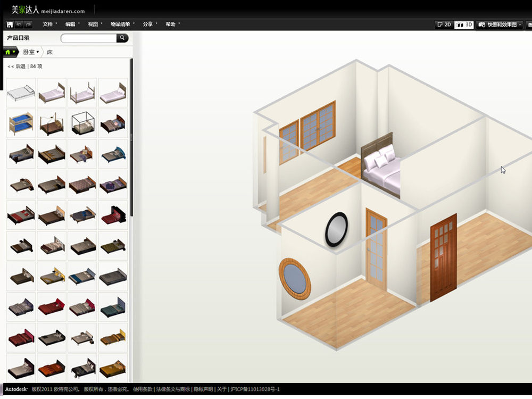532x399 pixels.
Task: Open the 使用条款 footer link
Action: 143,389
